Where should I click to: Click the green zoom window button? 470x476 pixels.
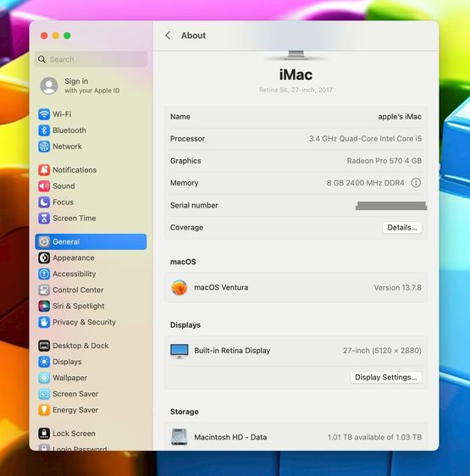[x=67, y=36]
